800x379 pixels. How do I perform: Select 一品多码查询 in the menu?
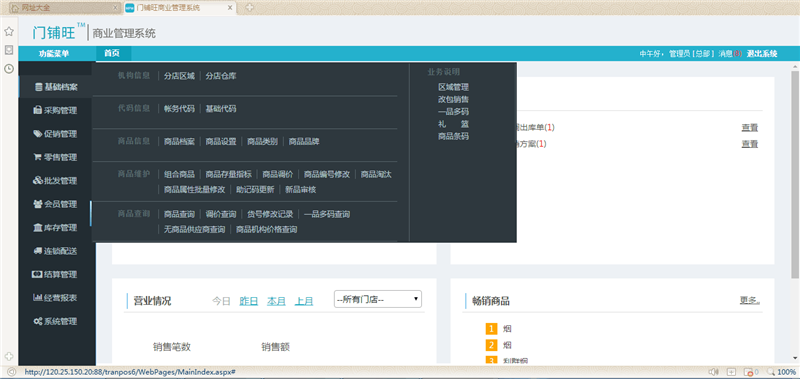327,214
